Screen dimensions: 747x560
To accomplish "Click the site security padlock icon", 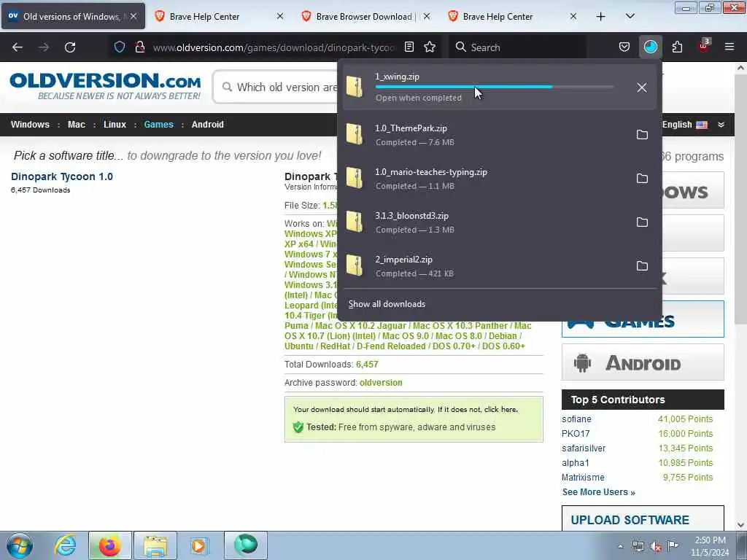I will pos(139,47).
